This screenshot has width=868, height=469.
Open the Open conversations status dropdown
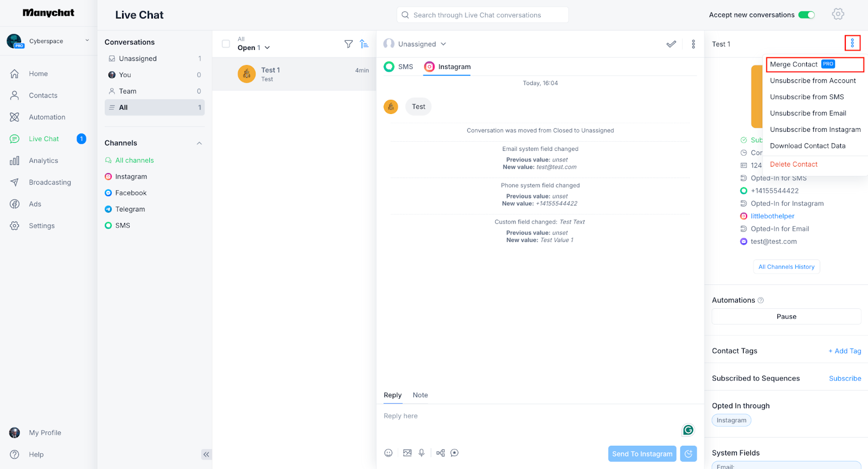click(x=253, y=48)
